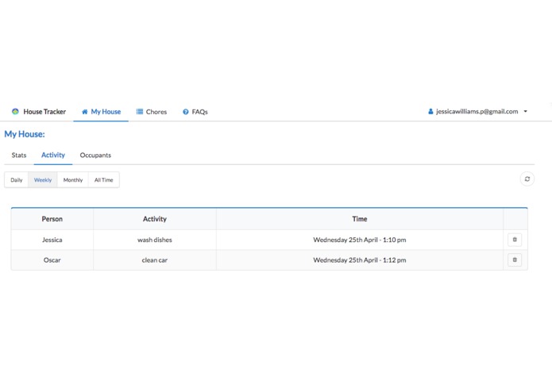Click the House Tracker brand title
The height and width of the screenshot is (392, 552).
(44, 112)
